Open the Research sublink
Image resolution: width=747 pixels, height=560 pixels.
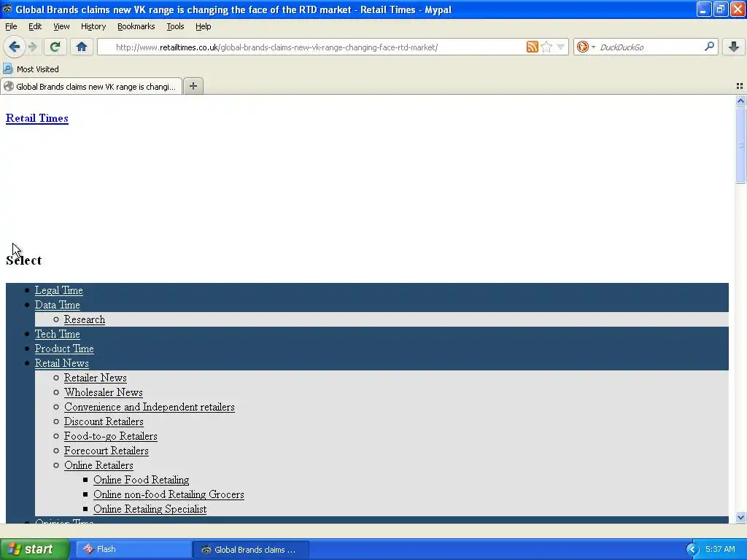point(85,319)
